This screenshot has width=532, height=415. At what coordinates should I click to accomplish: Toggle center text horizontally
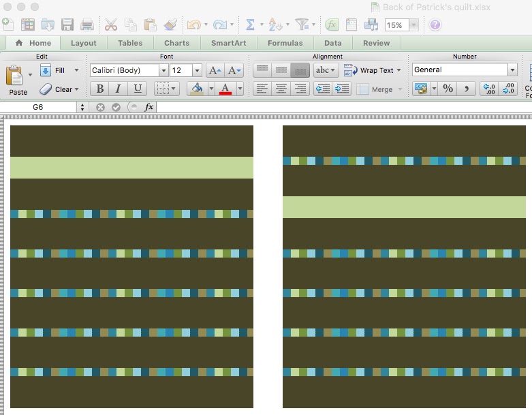point(281,89)
